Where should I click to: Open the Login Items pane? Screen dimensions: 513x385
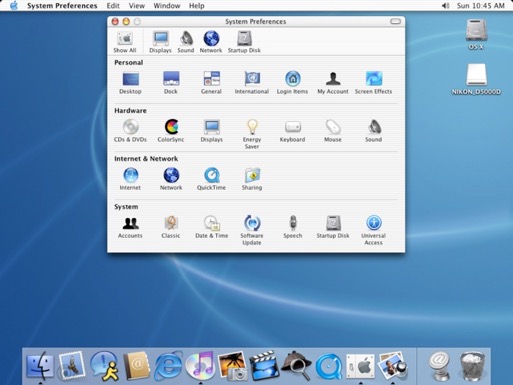(292, 83)
